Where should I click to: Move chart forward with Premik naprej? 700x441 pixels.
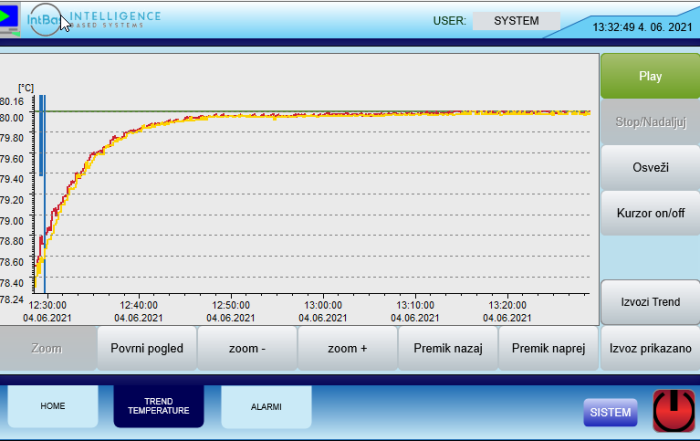point(548,348)
